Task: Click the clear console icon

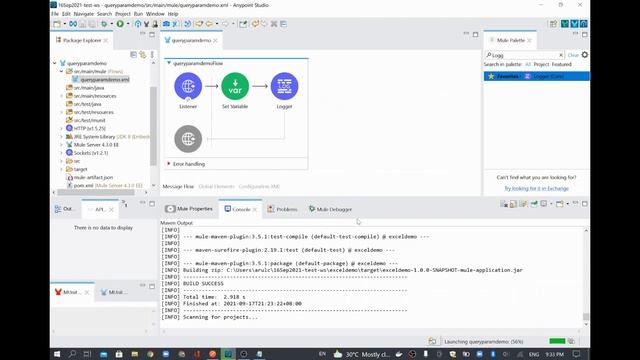Action: pos(504,204)
